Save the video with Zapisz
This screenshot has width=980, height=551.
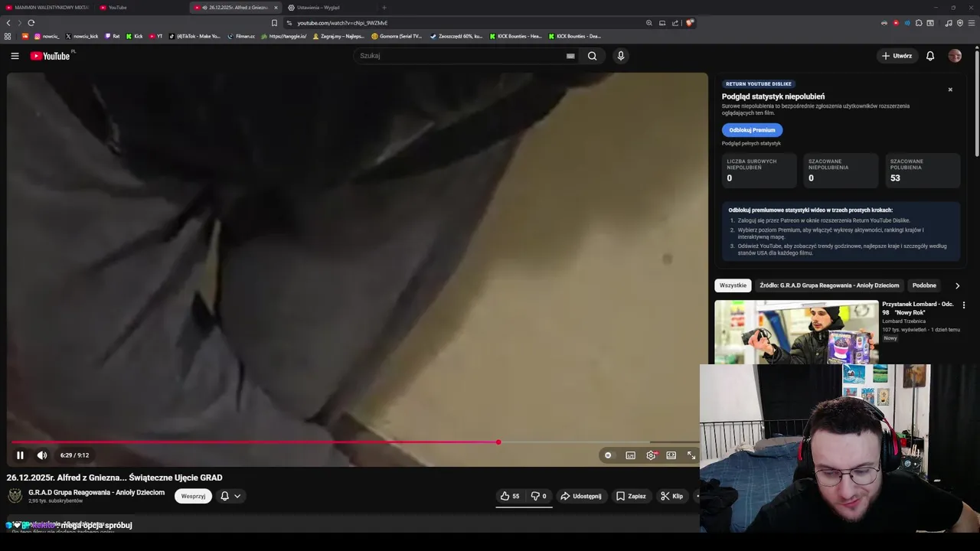[632, 496]
